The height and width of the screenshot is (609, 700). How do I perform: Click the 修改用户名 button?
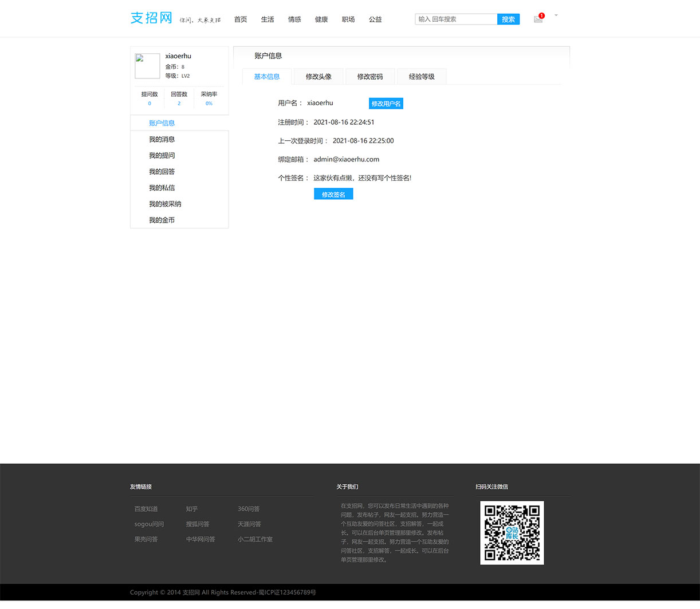tap(386, 103)
